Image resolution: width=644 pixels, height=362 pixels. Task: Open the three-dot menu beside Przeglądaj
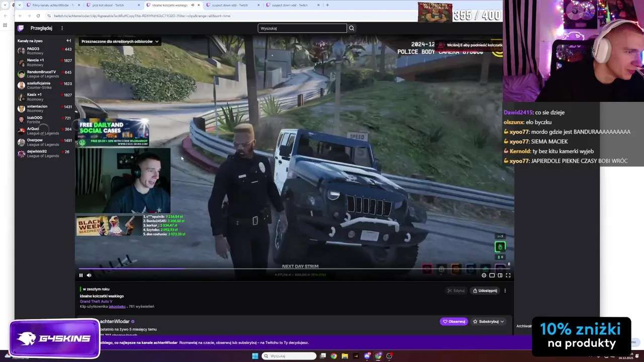tap(62, 28)
